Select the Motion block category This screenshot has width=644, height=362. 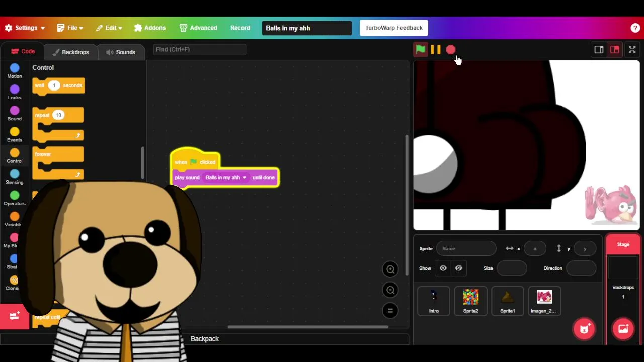point(15,71)
